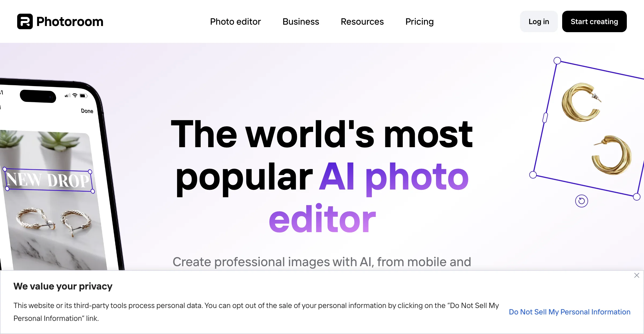Click the privacy notice close button
The width and height of the screenshot is (644, 334).
(x=638, y=276)
